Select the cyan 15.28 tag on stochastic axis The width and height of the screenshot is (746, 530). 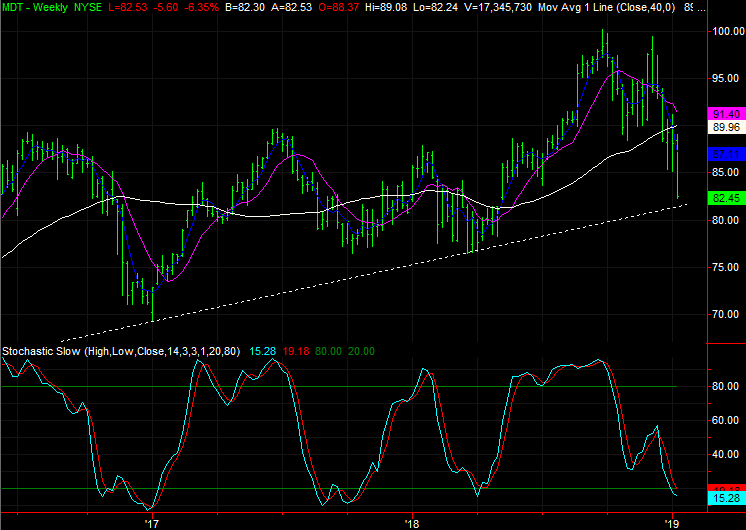pyautogui.click(x=726, y=498)
